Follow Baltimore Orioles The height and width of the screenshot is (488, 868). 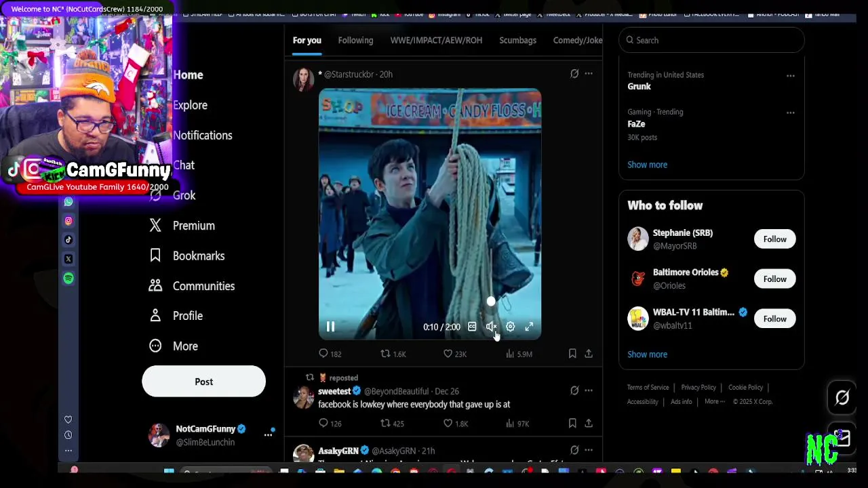coord(774,279)
